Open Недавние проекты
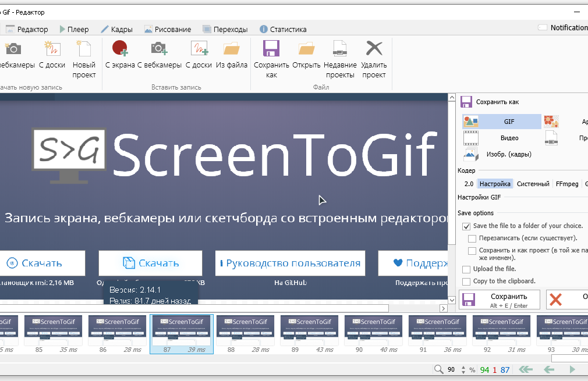The image size is (588, 381). coord(340,59)
